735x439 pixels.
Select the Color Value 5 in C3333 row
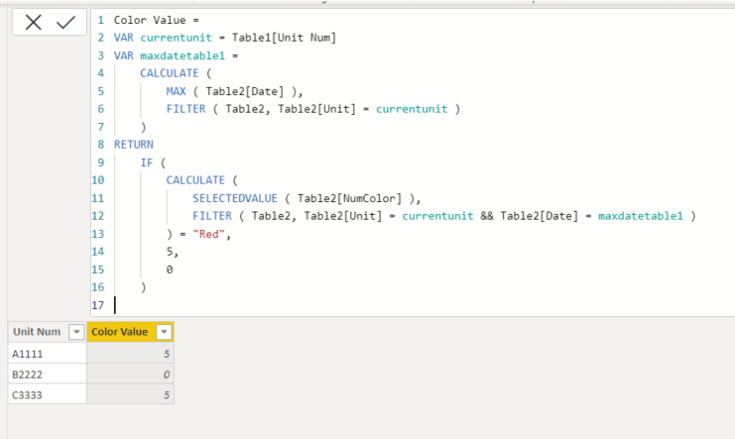point(130,395)
